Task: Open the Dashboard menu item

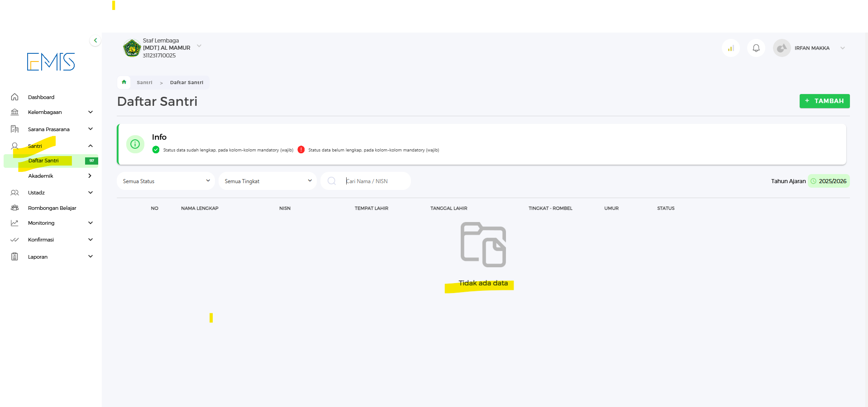Action: pyautogui.click(x=41, y=97)
